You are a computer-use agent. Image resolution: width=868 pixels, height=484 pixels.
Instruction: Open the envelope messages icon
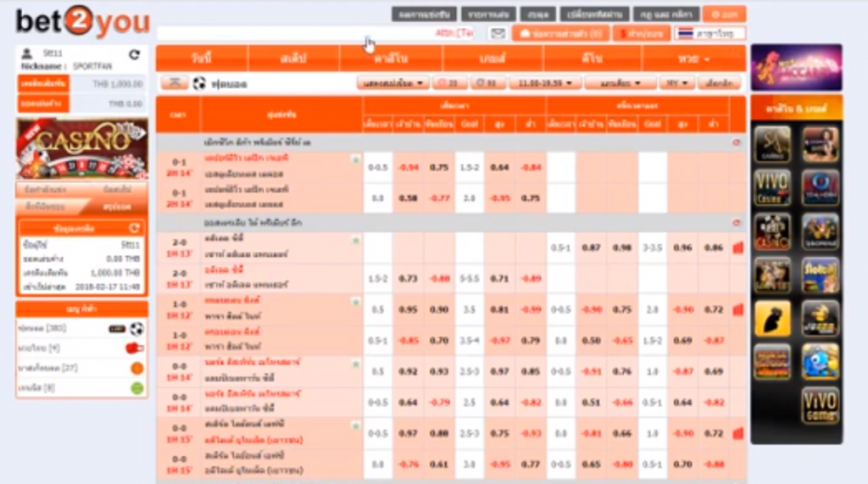[498, 33]
